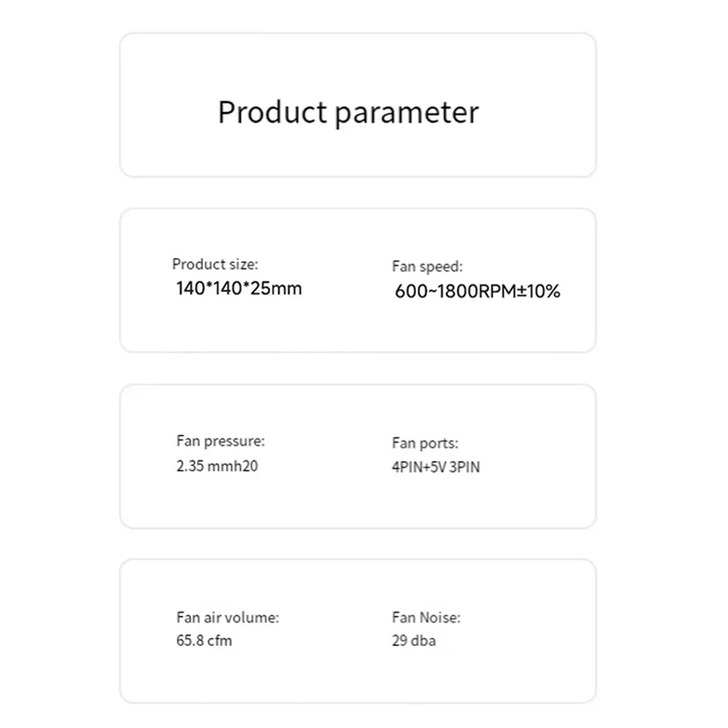Image resolution: width=728 pixels, height=728 pixels.
Task: Select the 600~1800RPM±10% speed value
Action: tap(478, 292)
